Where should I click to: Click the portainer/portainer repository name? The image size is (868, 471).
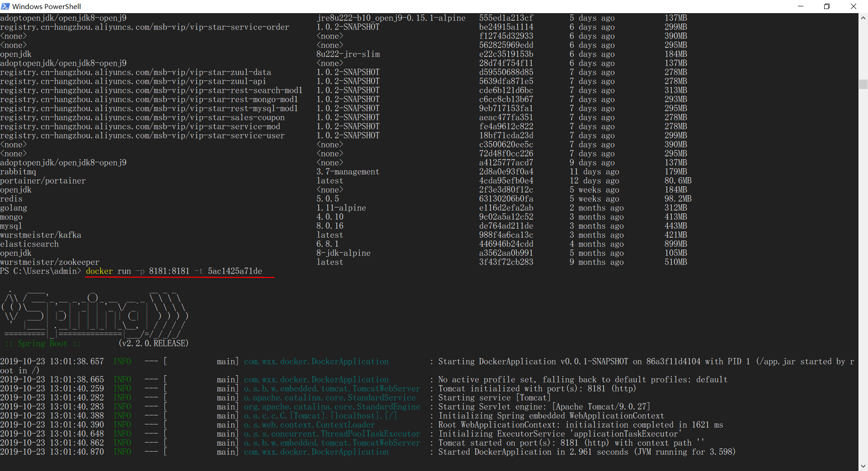click(43, 181)
